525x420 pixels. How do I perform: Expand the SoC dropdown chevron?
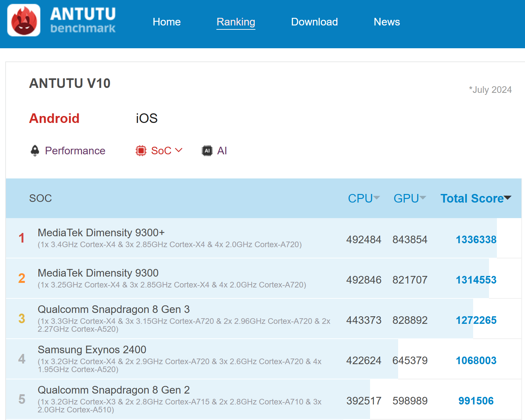click(179, 150)
